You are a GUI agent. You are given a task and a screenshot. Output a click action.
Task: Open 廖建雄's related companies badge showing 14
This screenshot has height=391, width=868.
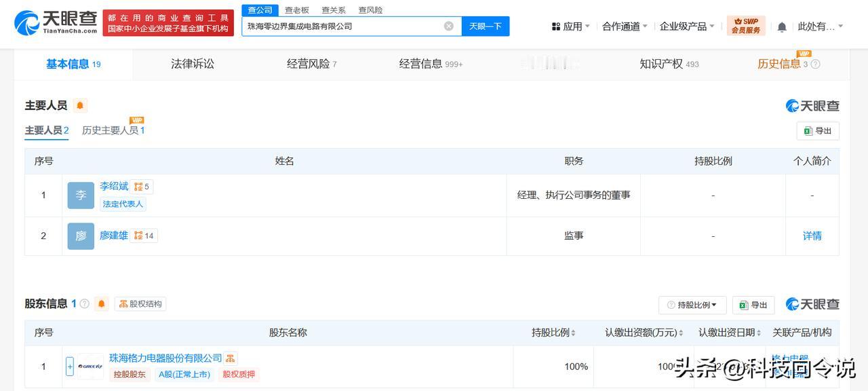coord(144,236)
